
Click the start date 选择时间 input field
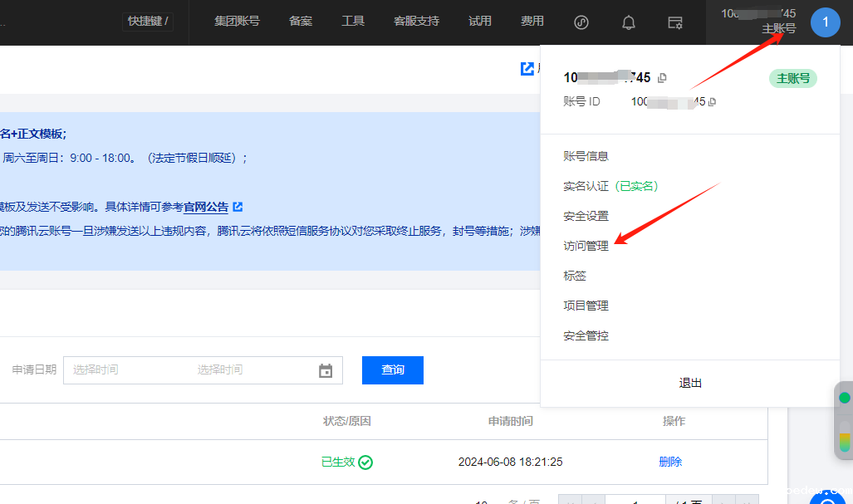(x=125, y=370)
